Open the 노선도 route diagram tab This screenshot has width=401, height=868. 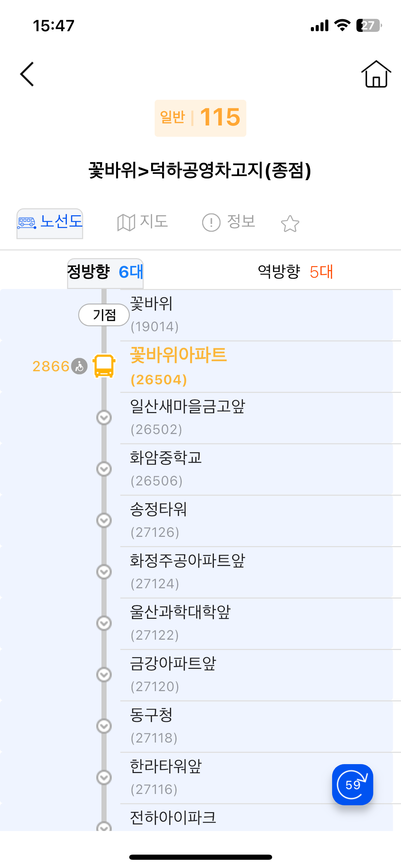coord(50,223)
